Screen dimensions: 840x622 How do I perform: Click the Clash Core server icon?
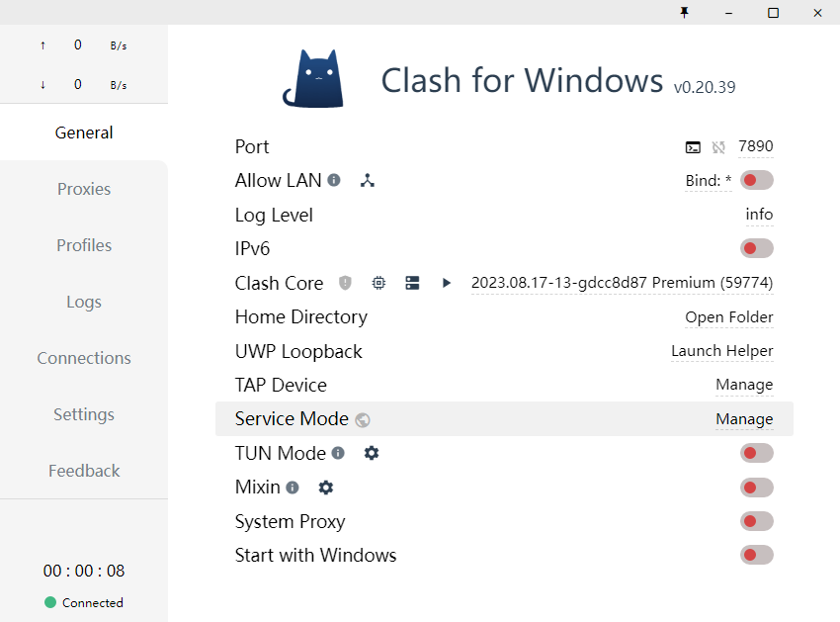coord(412,283)
